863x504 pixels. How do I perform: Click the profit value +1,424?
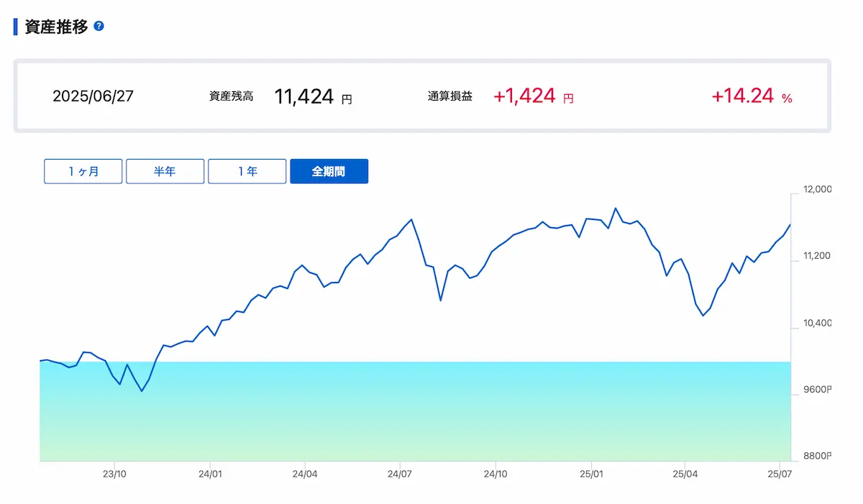click(525, 96)
